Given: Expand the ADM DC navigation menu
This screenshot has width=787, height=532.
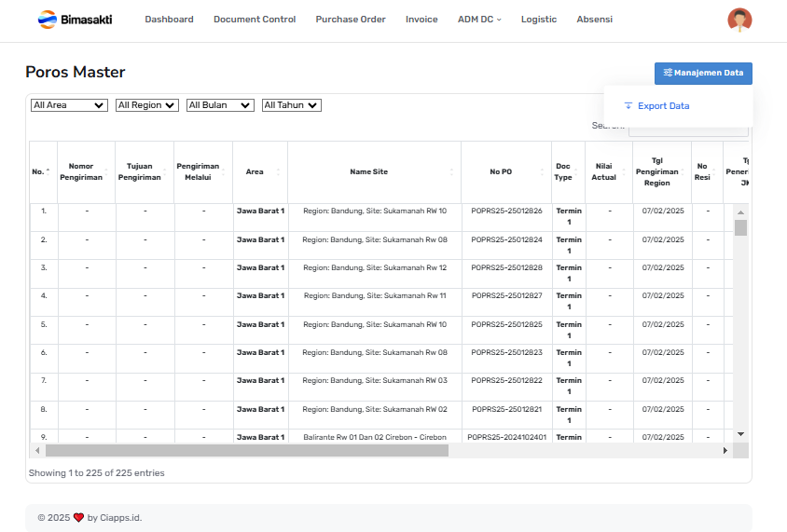Looking at the screenshot, I should (x=479, y=20).
